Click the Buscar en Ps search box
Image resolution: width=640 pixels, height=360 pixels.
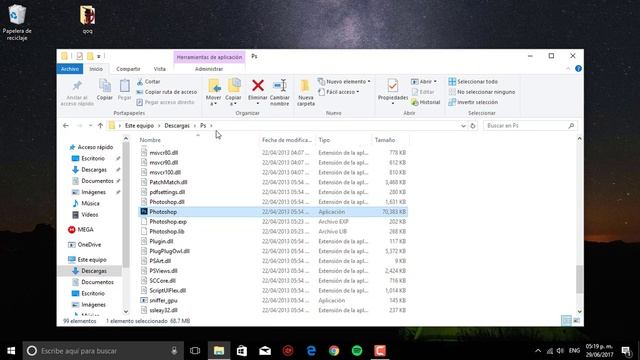point(530,126)
